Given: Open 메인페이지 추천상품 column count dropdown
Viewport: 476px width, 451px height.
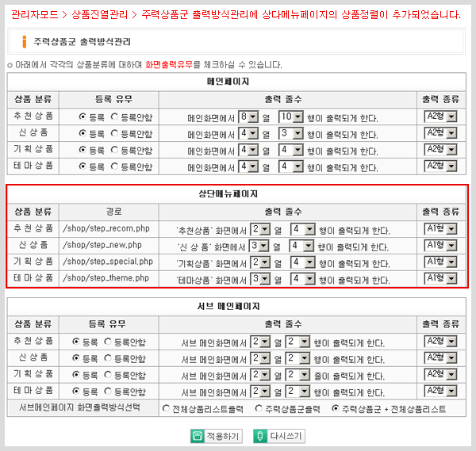Looking at the screenshot, I should pos(248,117).
